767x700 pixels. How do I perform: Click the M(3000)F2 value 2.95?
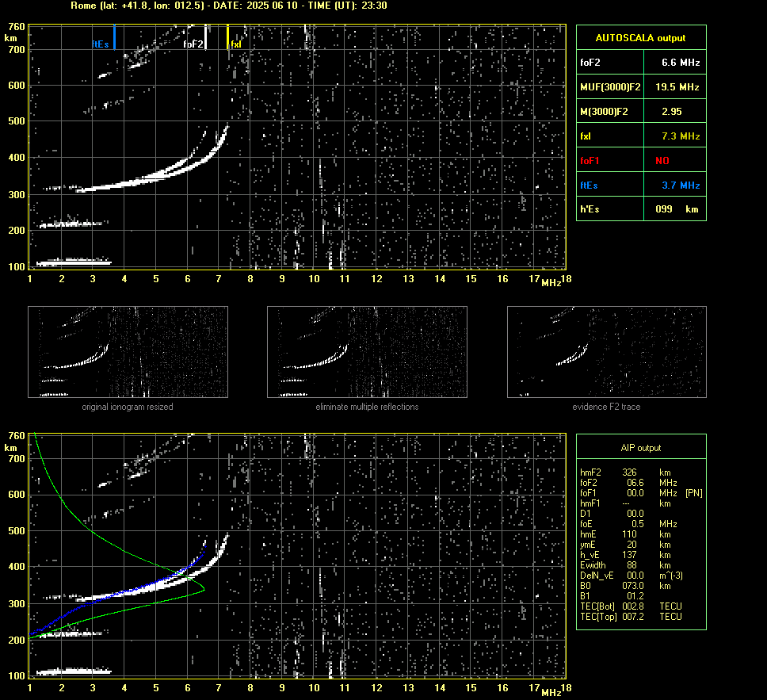coord(672,112)
